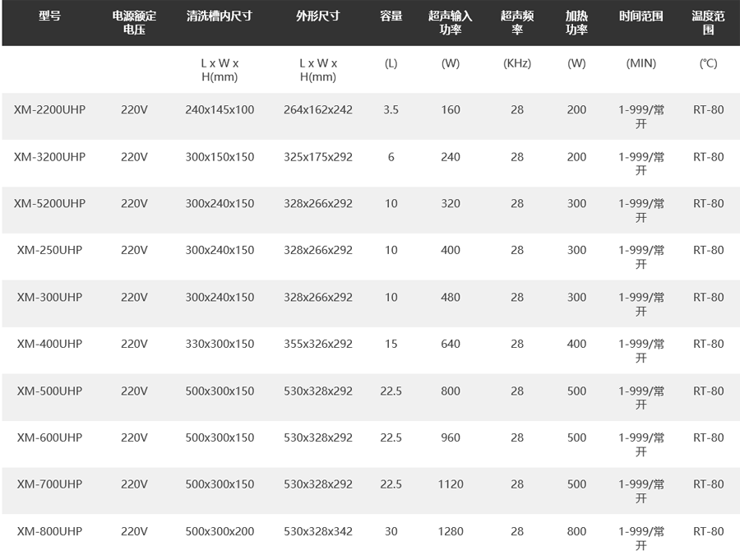Screen dimensions: 740x560
Task: Click the 外形尺寸 column header
Action: pyautogui.click(x=318, y=16)
